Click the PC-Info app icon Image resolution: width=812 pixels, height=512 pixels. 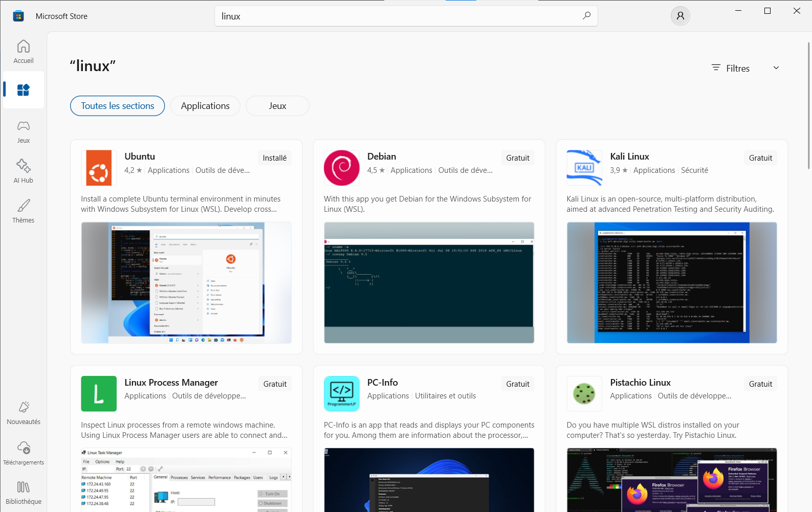pyautogui.click(x=342, y=394)
